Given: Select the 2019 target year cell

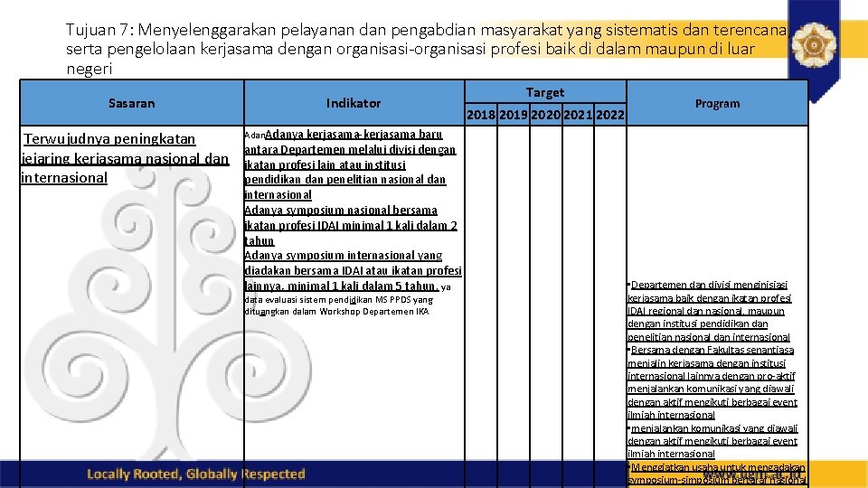Looking at the screenshot, I should click(x=514, y=115).
